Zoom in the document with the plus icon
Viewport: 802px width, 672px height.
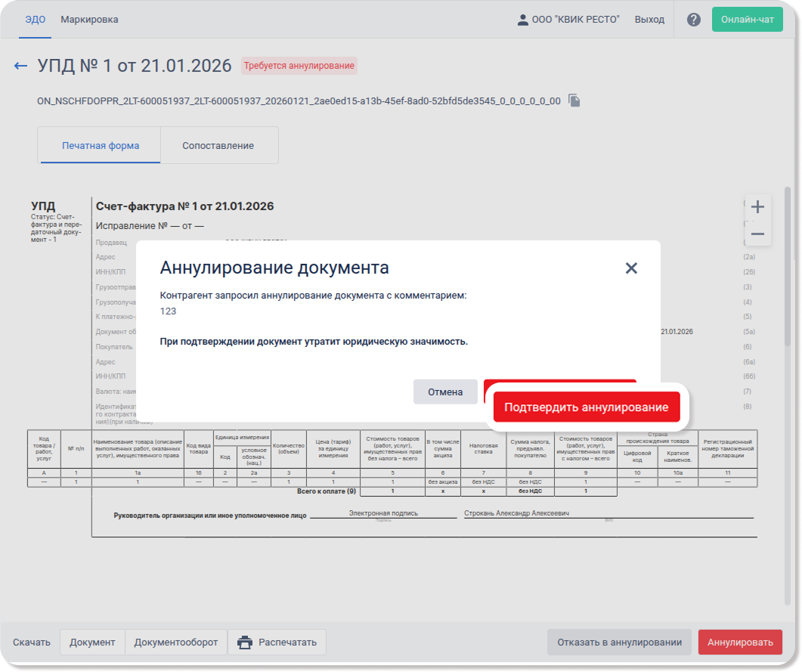(x=757, y=207)
